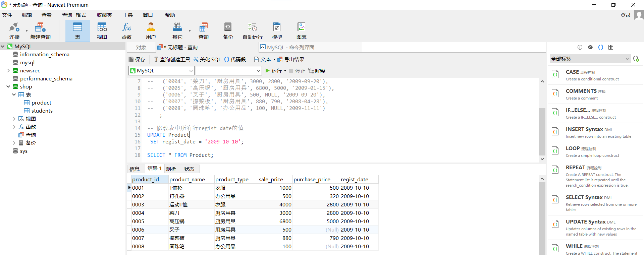Collapse the 表 tables node under shop
The width and height of the screenshot is (644, 255).
click(14, 95)
